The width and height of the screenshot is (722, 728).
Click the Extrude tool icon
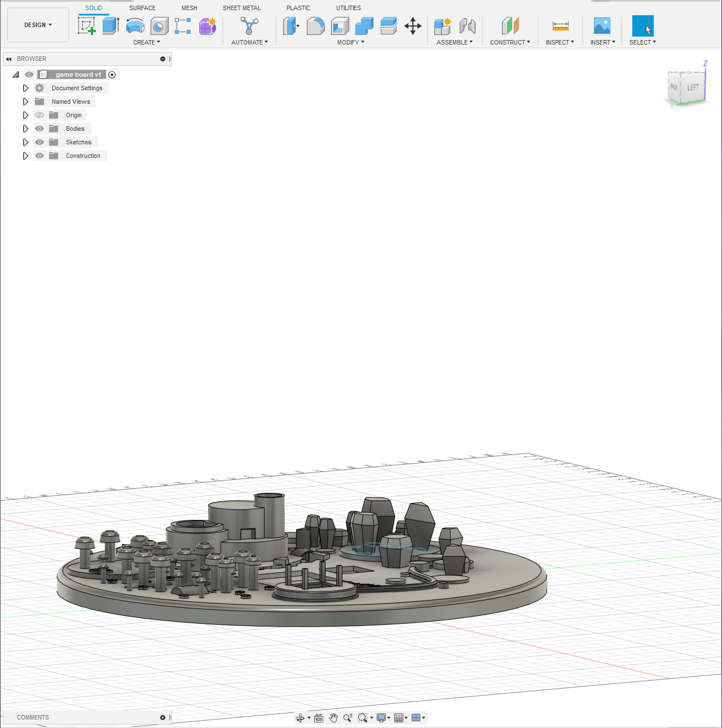point(111,25)
